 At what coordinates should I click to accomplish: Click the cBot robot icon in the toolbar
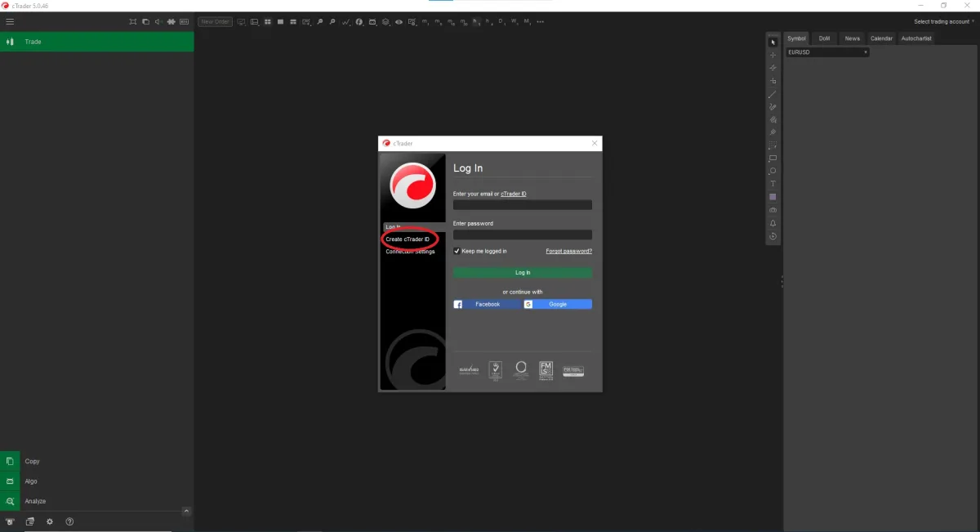pos(372,22)
